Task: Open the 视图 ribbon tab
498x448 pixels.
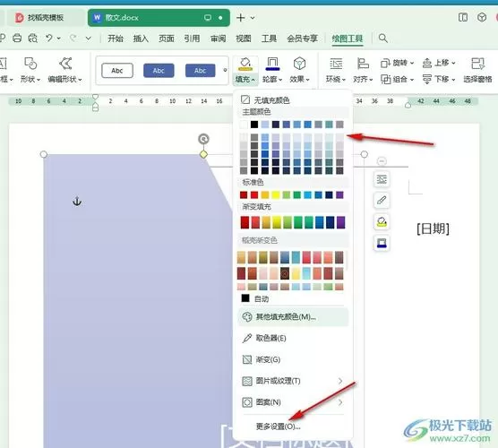Action: pyautogui.click(x=244, y=39)
